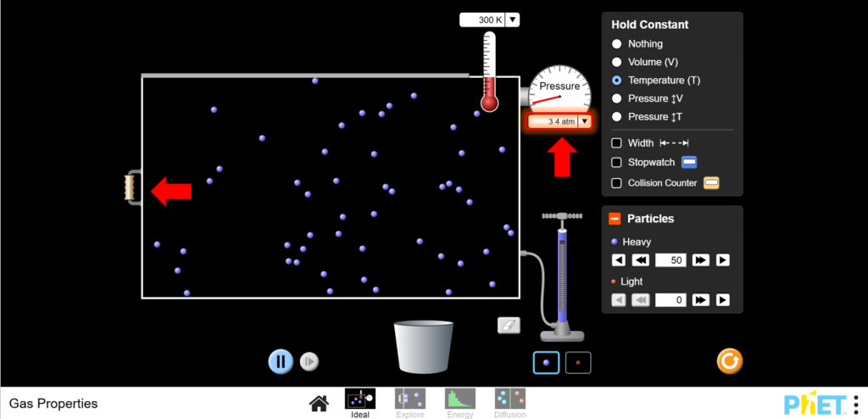Screen dimensions: 868x419
Task: Click the PhET logo
Action: point(816,404)
